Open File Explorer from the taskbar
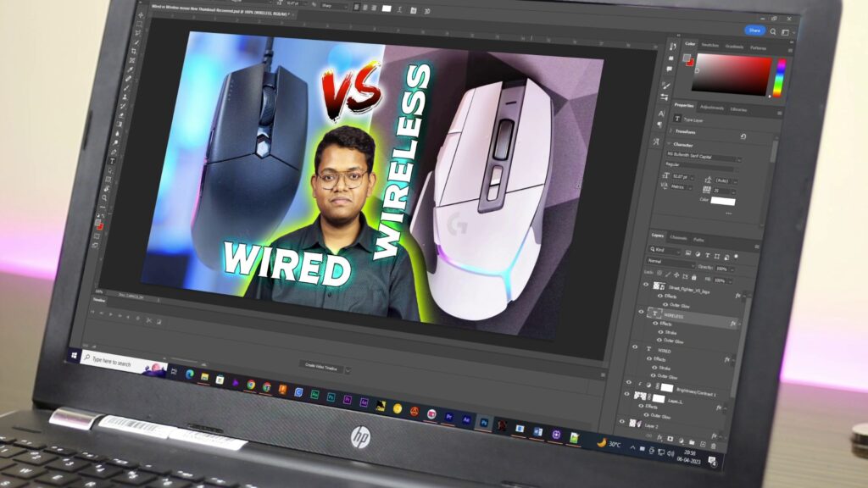Image resolution: width=868 pixels, height=488 pixels. tap(204, 377)
